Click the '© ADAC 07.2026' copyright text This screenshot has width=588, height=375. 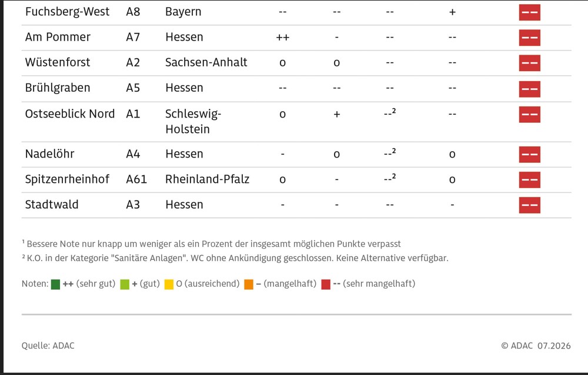pyautogui.click(x=536, y=346)
